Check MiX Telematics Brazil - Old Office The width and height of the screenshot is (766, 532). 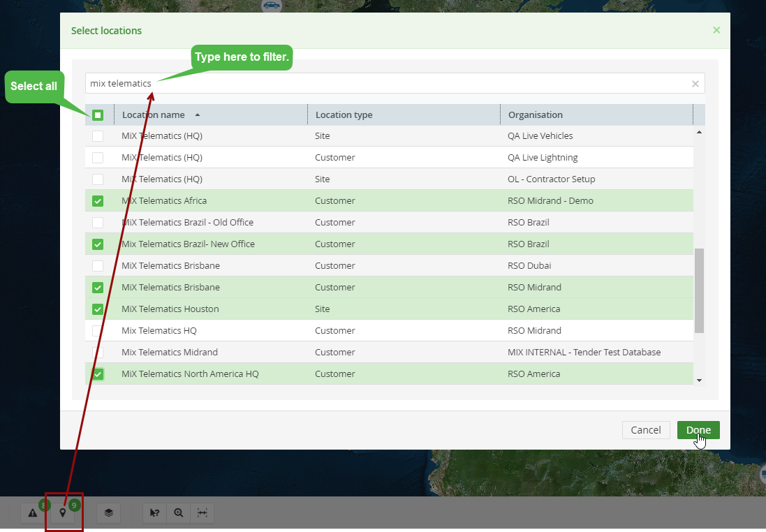[x=98, y=222]
